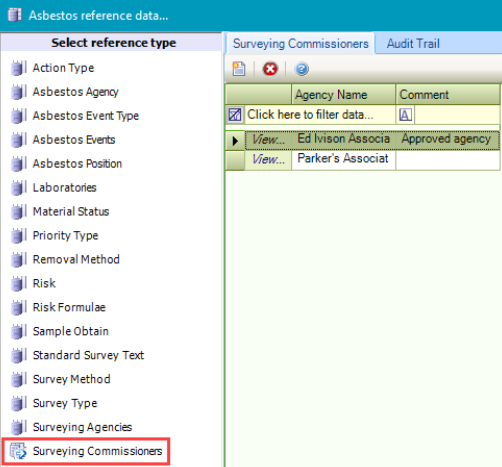The width and height of the screenshot is (502, 467).
Task: Click the Comment filter text icon
Action: [x=405, y=115]
